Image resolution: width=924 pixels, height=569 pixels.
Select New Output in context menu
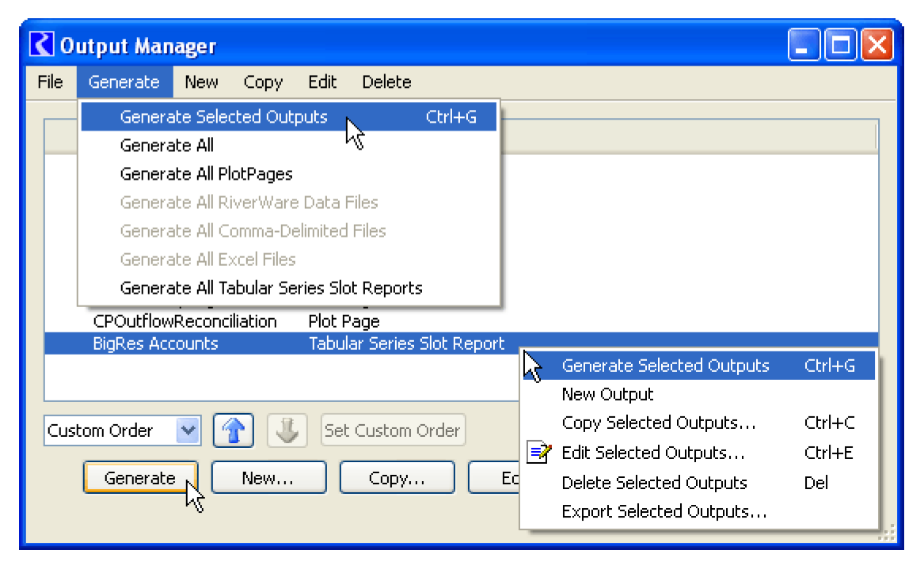(607, 394)
